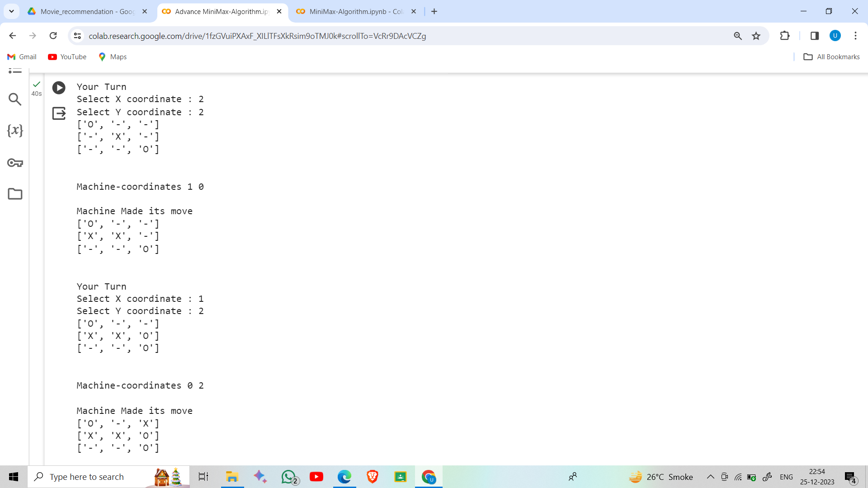
Task: Open Variables {x} panel
Action: click(x=15, y=131)
